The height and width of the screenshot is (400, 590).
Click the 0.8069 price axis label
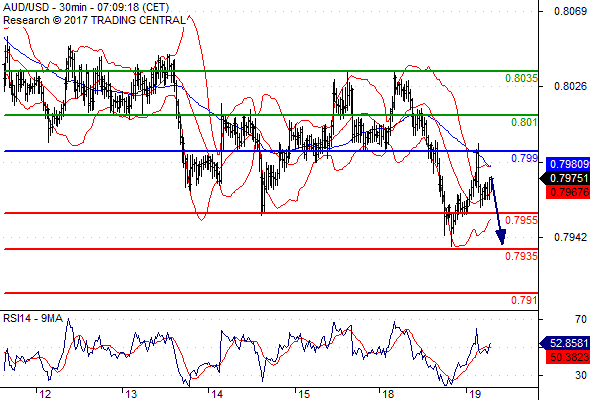pos(570,11)
